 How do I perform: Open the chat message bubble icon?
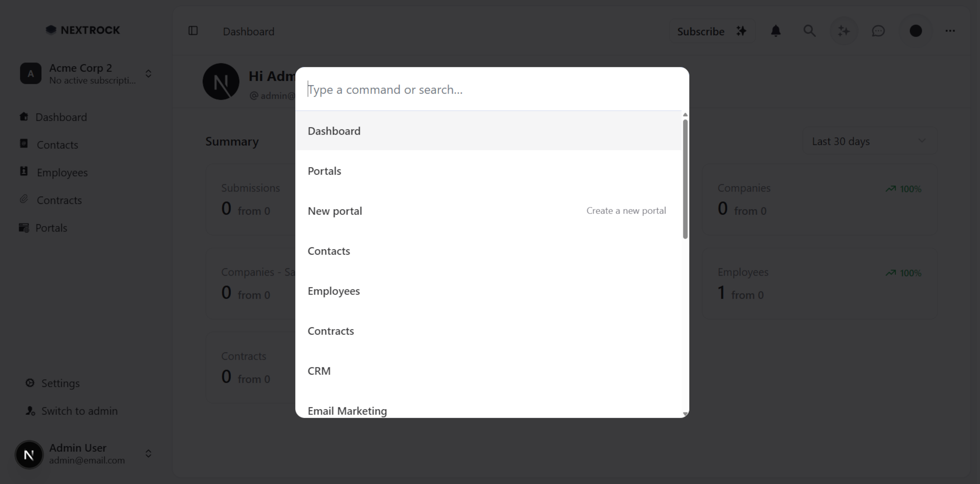coord(878,31)
